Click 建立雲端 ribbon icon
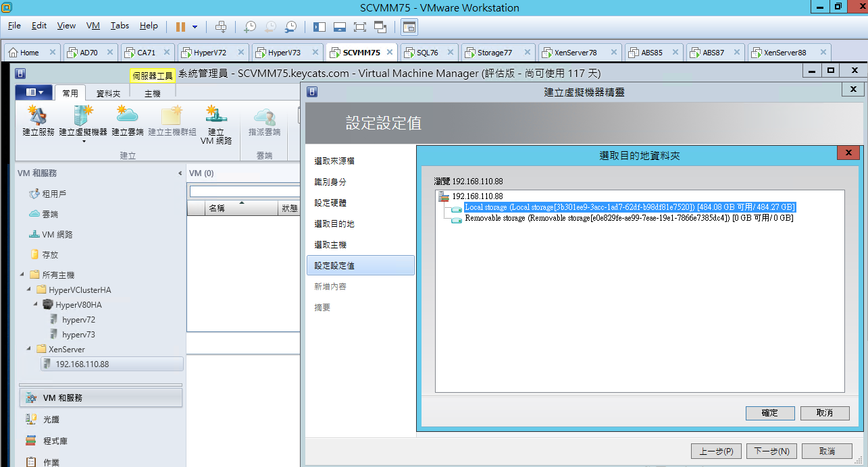The width and height of the screenshot is (868, 467). point(128,121)
